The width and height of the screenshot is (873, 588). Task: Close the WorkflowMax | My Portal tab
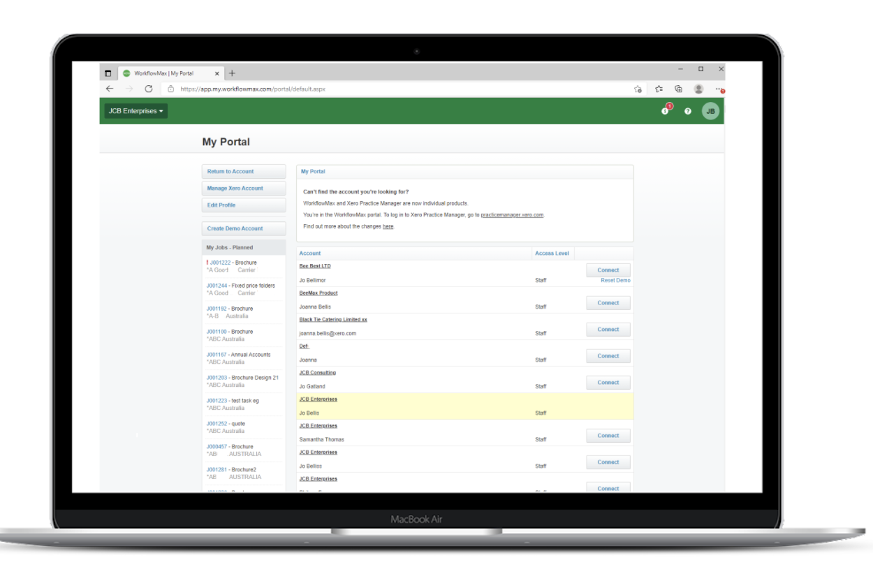(217, 73)
